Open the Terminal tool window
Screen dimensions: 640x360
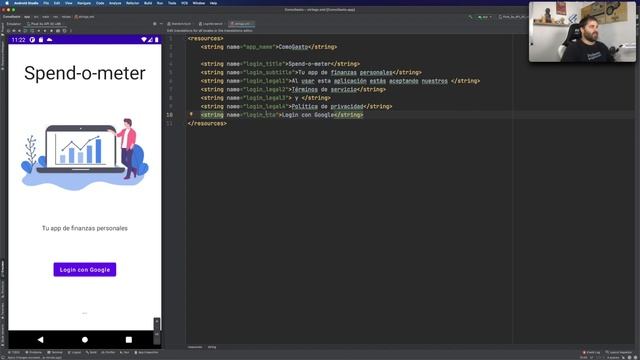pyautogui.click(x=55, y=352)
